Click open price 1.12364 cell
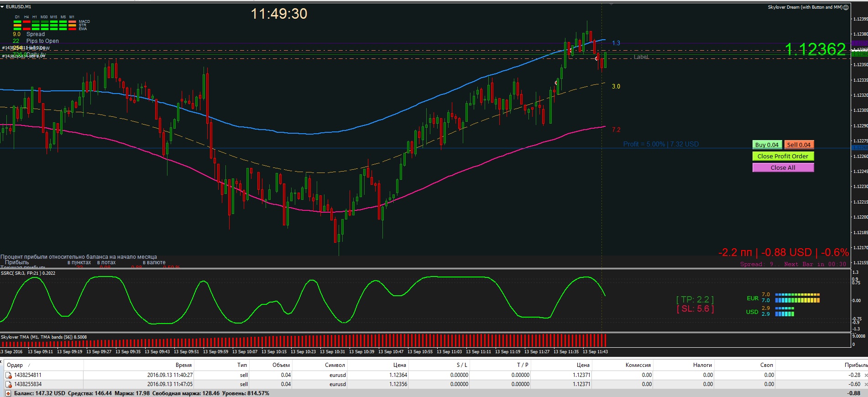 398,375
